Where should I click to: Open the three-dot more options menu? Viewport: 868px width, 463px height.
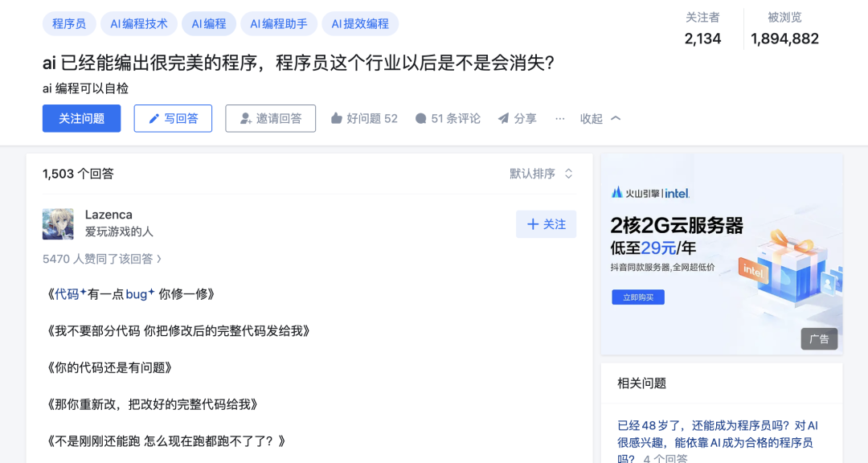pos(559,118)
